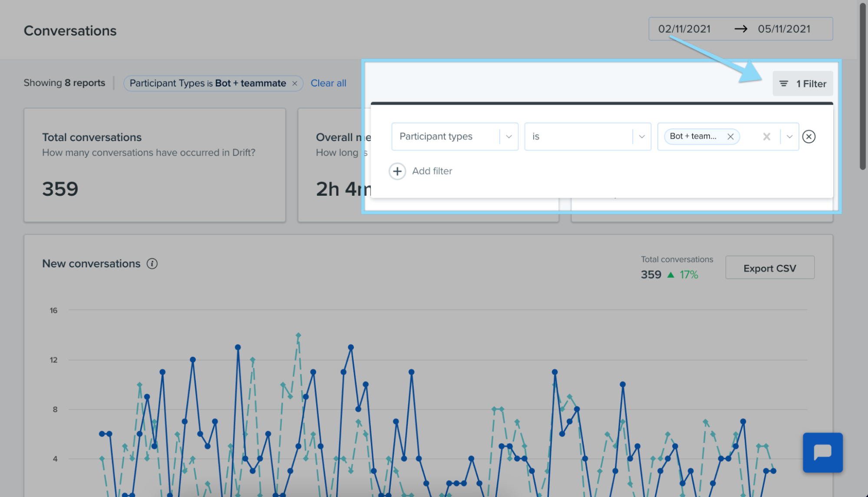Export CSV of new conversations
The width and height of the screenshot is (868, 497).
coord(769,268)
